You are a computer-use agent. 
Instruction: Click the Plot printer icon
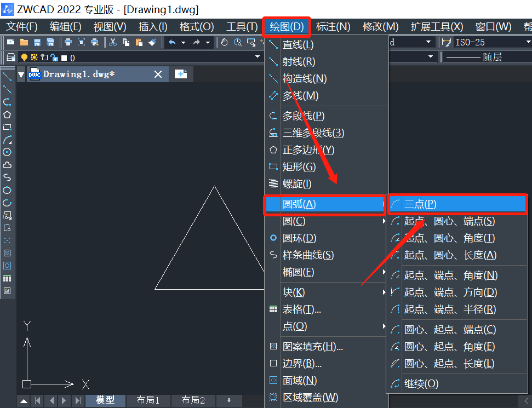pyautogui.click(x=68, y=42)
